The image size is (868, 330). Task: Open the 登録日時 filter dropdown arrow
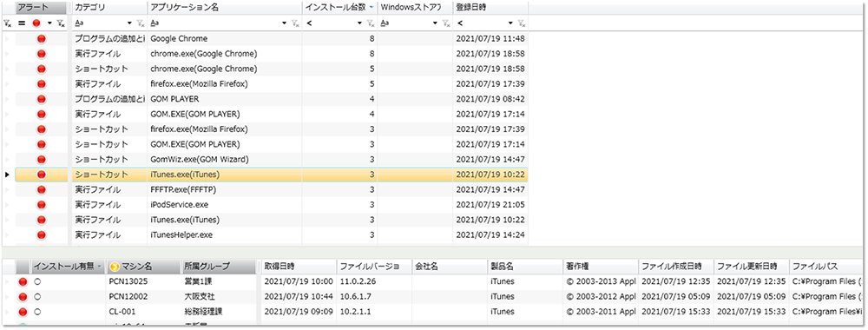(510, 23)
